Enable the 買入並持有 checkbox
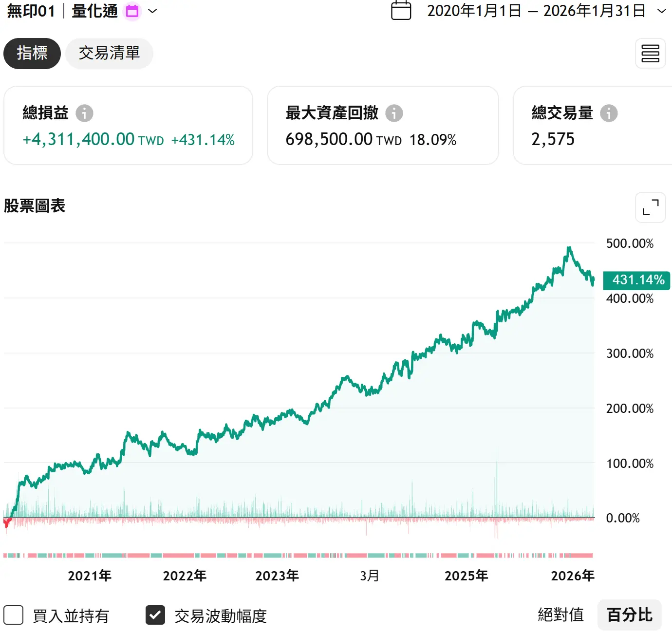Viewport: 672px width, 632px height. [14, 615]
